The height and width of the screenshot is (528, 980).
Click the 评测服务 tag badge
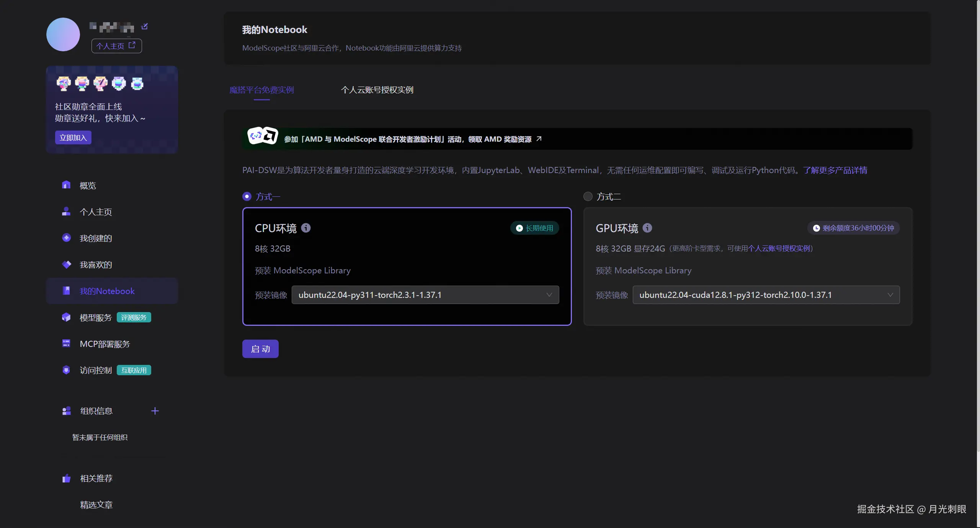coord(134,317)
